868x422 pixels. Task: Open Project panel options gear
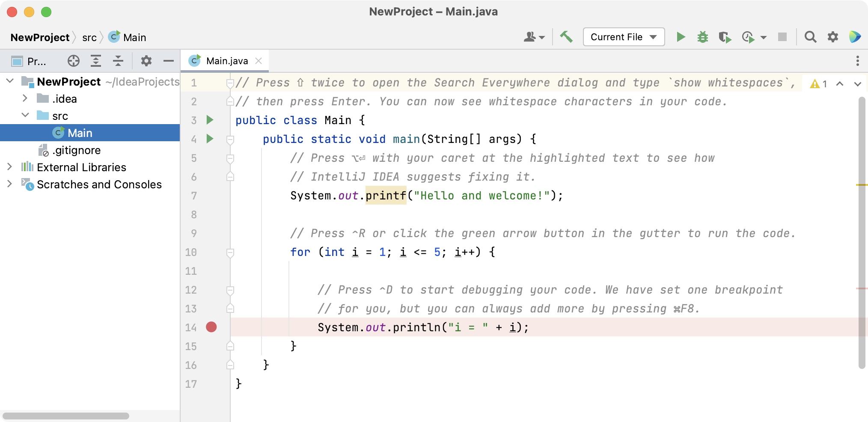(x=146, y=61)
